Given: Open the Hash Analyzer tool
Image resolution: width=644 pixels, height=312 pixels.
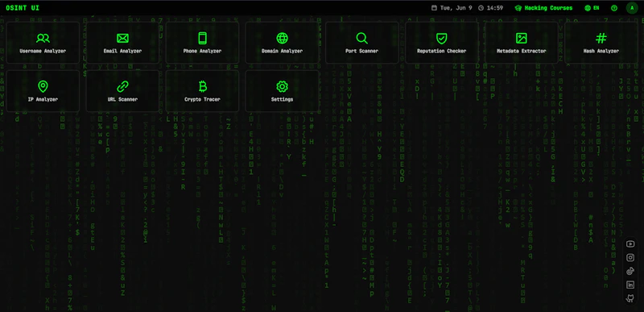Looking at the screenshot, I should pyautogui.click(x=601, y=43).
